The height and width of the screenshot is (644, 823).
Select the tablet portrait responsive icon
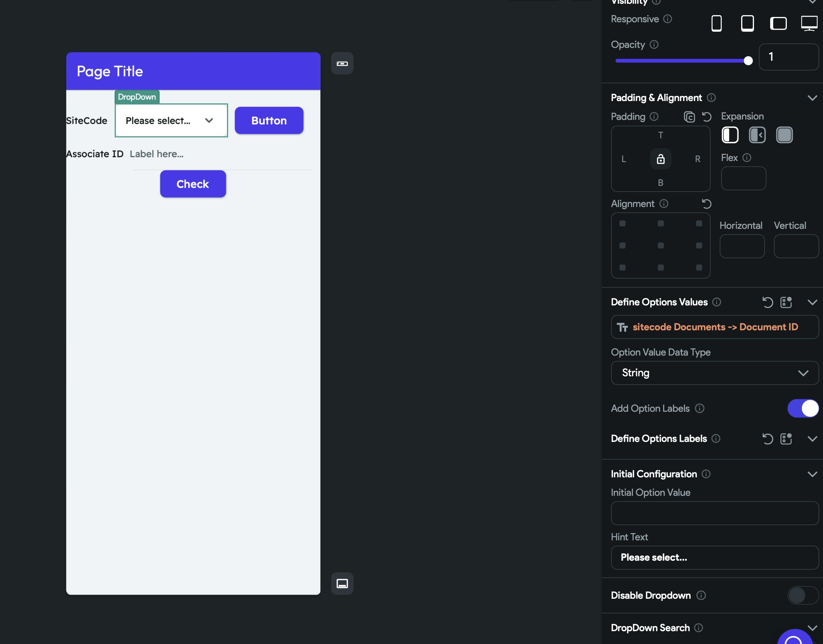(x=747, y=23)
